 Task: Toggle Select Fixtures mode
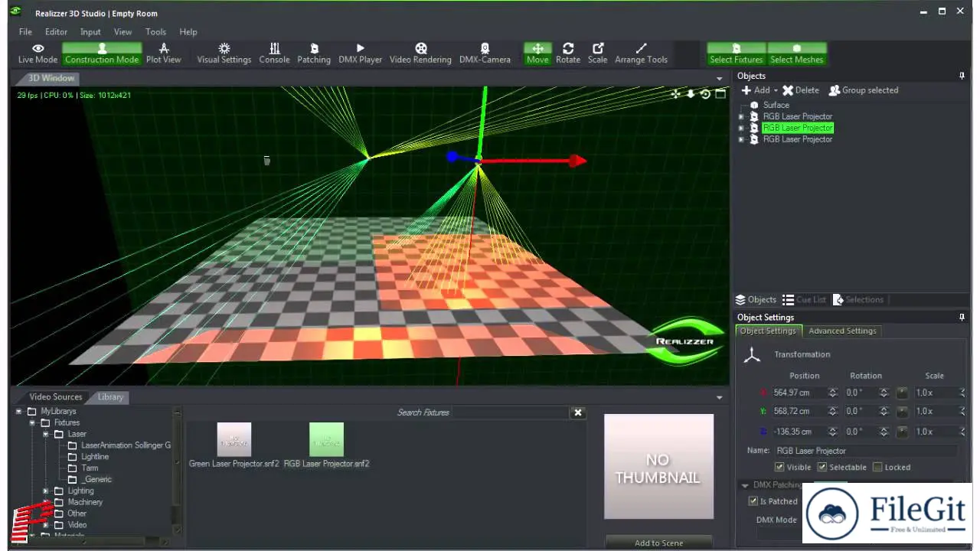point(736,54)
